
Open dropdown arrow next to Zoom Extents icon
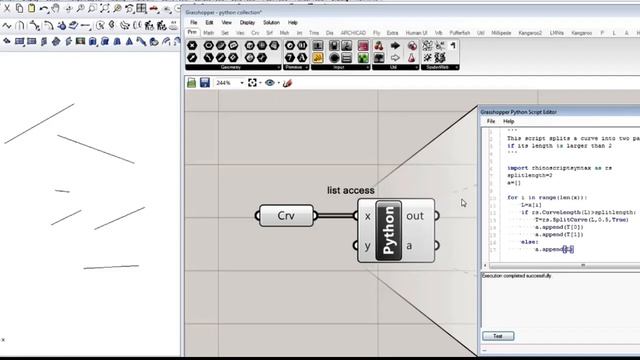pos(260,83)
